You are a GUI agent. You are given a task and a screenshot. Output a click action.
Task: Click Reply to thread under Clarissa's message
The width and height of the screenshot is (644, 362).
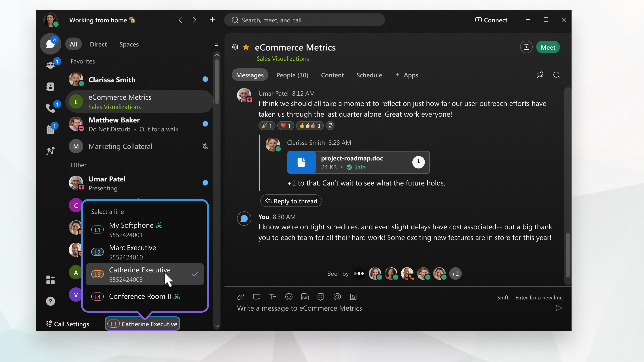(291, 201)
